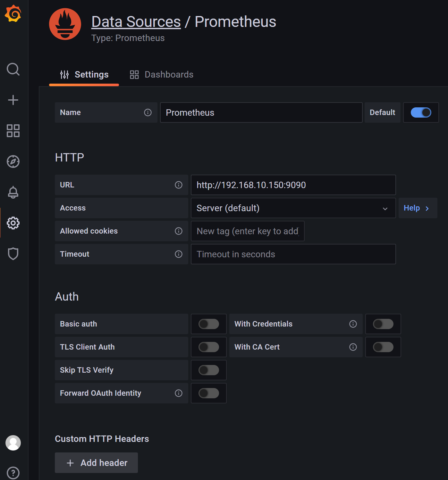Expand the Help section for Access
Image resolution: width=448 pixels, height=480 pixels.
click(418, 208)
